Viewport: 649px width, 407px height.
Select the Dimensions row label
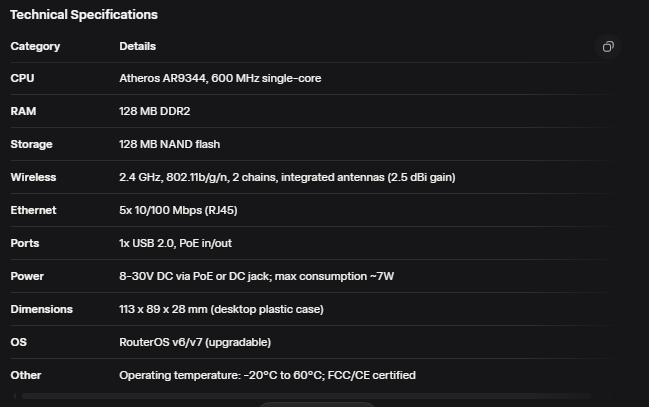41,309
